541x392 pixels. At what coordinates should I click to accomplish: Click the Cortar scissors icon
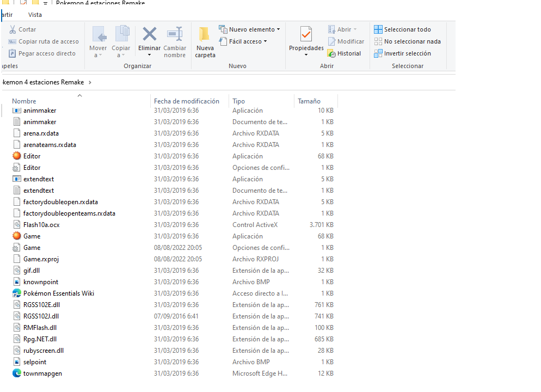(x=13, y=29)
